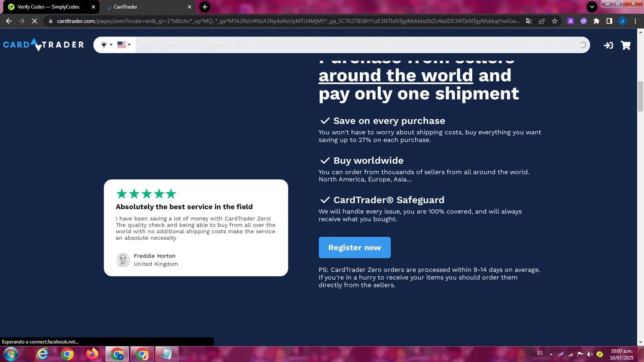Open a new browser tab
Viewport: 644px width, 362px height.
click(205, 7)
